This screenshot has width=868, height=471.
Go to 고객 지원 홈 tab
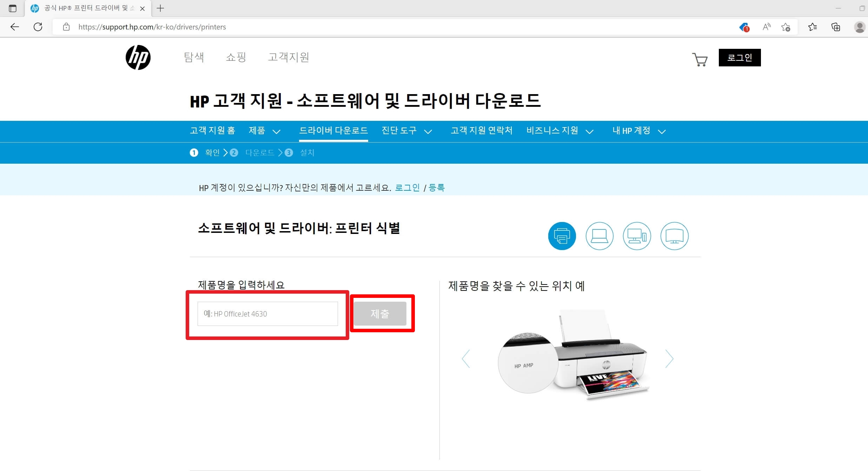click(212, 131)
